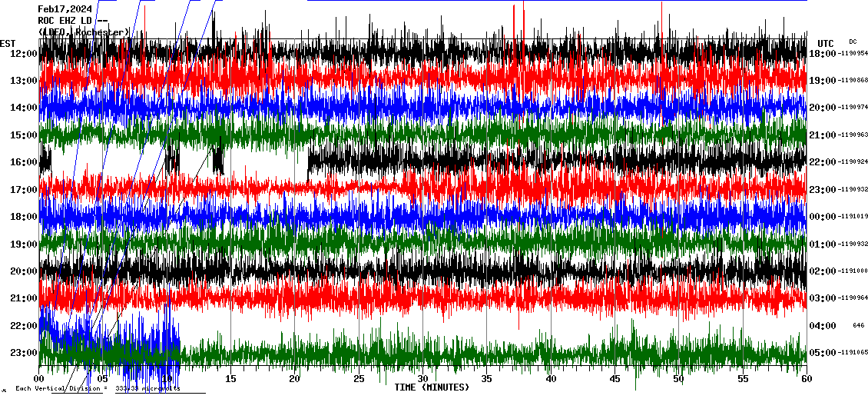Select the 16:00 EST row label

pyautogui.click(x=24, y=162)
